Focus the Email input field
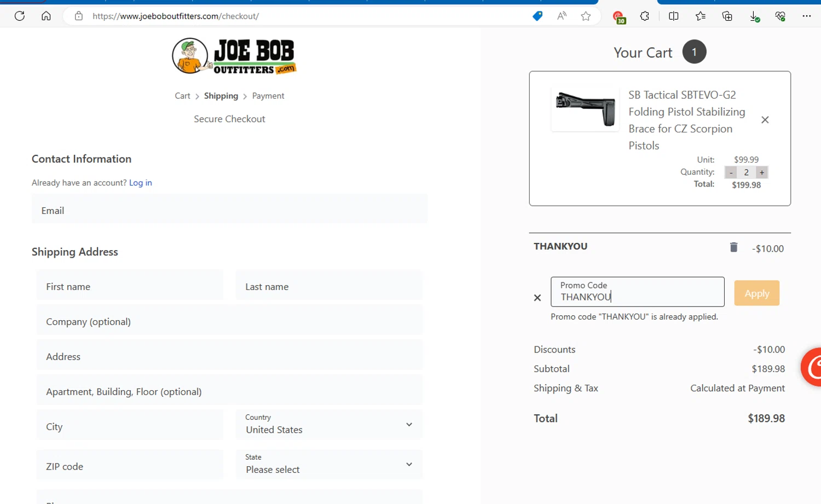 (230, 208)
